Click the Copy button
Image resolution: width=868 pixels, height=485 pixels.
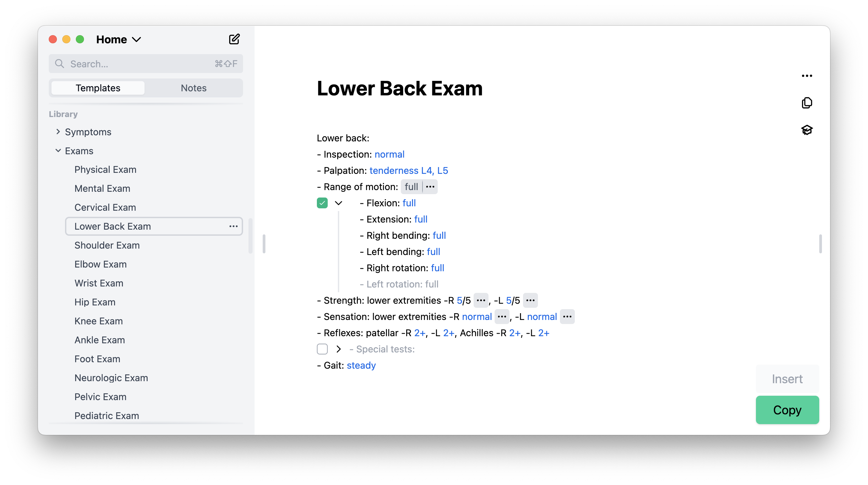[x=787, y=410]
